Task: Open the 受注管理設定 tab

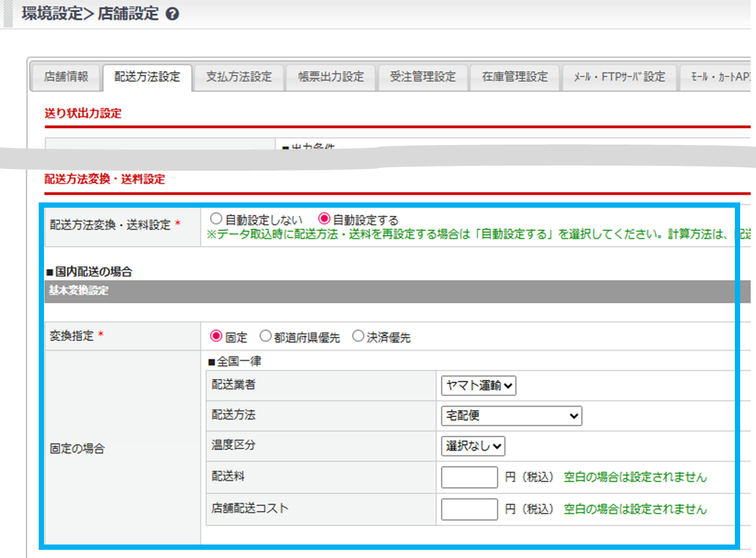Action: click(x=423, y=77)
